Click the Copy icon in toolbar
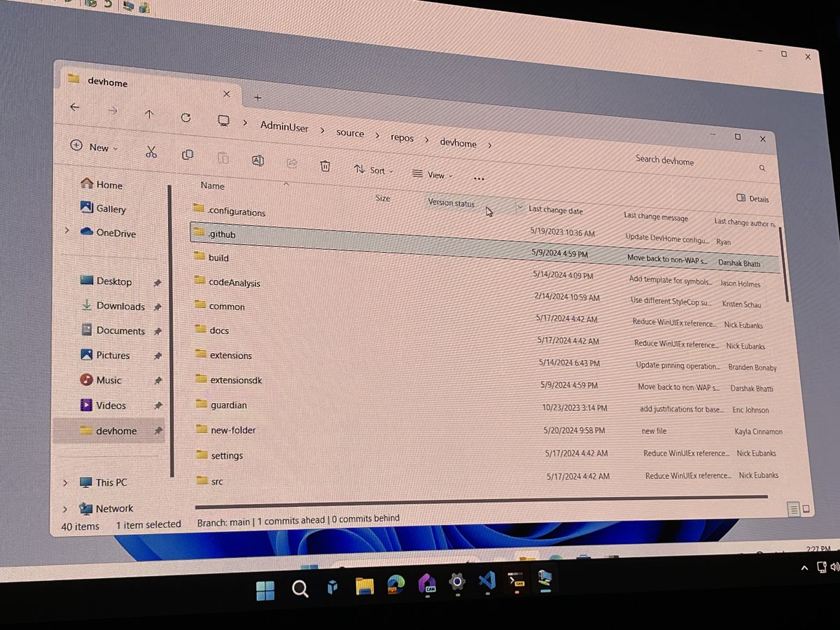This screenshot has height=630, width=840. pyautogui.click(x=187, y=155)
